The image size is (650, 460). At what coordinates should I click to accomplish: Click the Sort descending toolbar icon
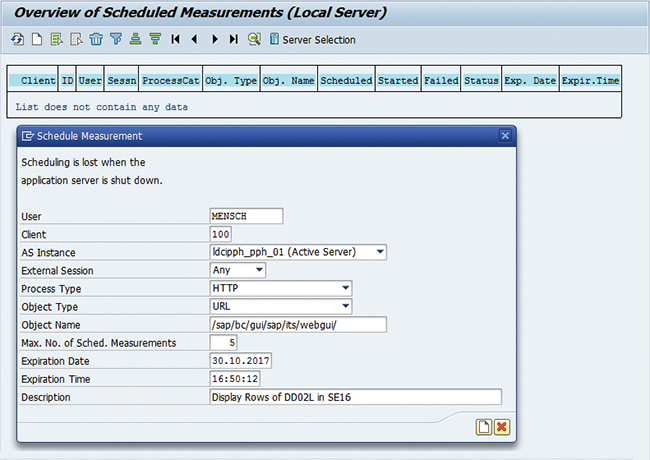pos(154,40)
